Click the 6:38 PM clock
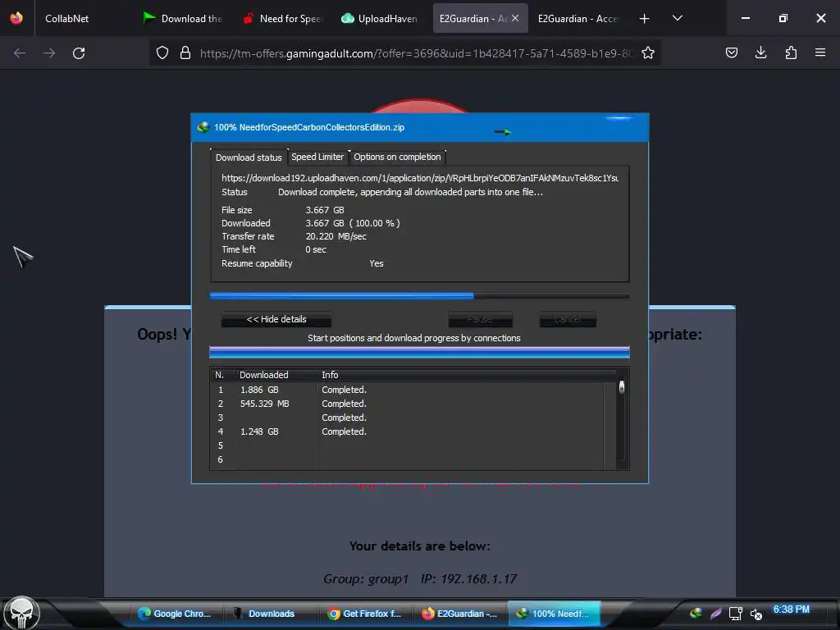The width and height of the screenshot is (840, 630). 792,609
